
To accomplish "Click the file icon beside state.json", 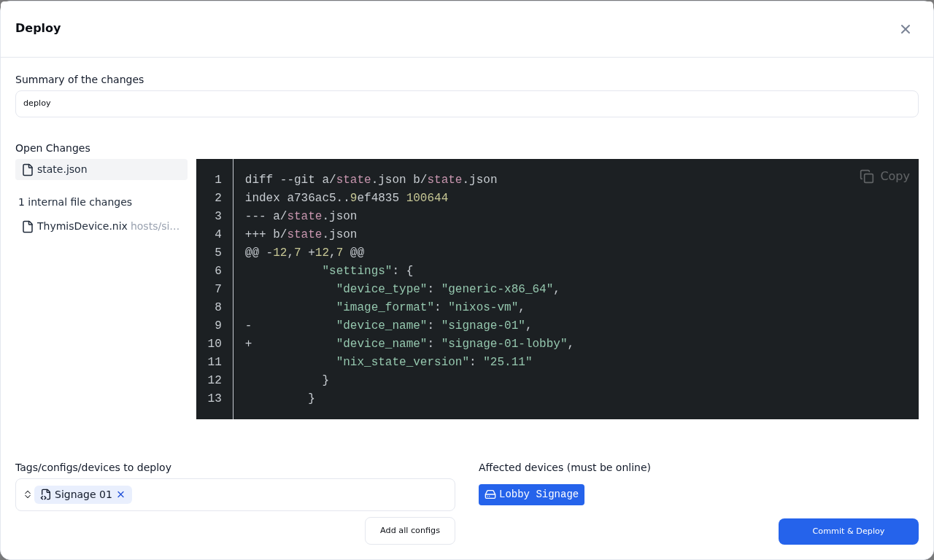I will (x=28, y=170).
